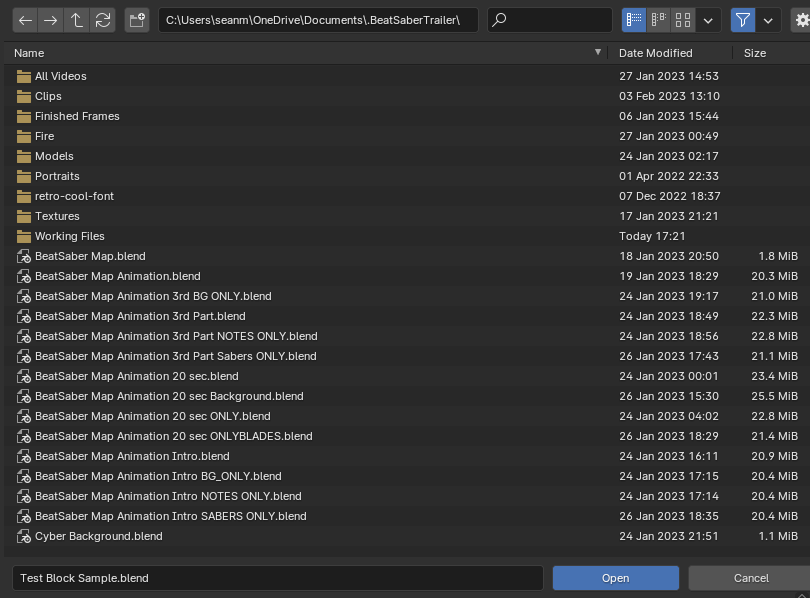Open display settings dropdown arrow

[708, 21]
